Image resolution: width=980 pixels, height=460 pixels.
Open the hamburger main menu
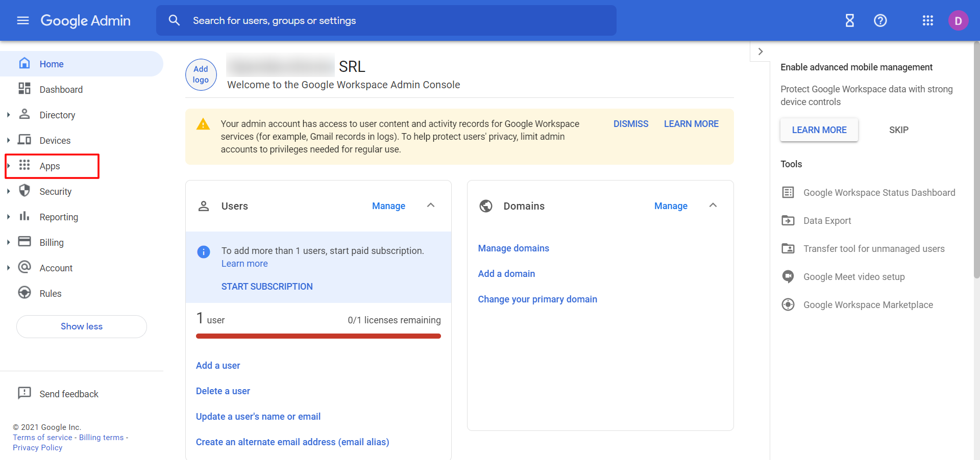[23, 20]
